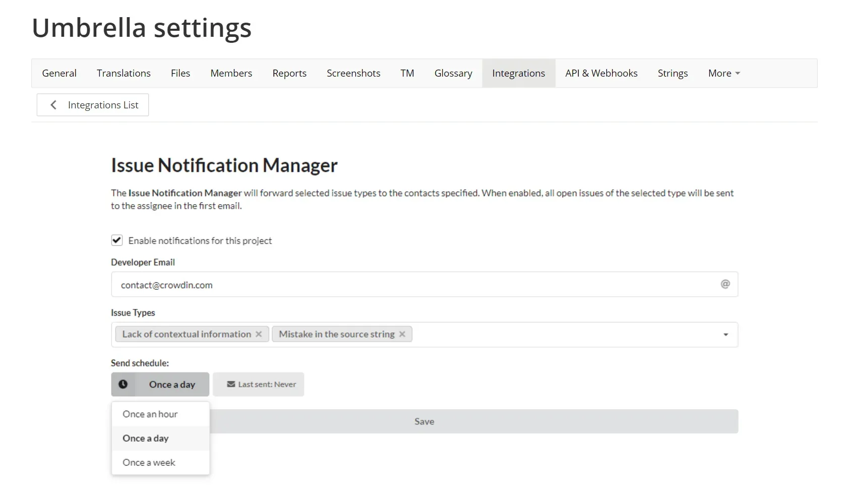The height and width of the screenshot is (504, 854).
Task: Open the API & Webhooks tab
Action: pyautogui.click(x=600, y=73)
